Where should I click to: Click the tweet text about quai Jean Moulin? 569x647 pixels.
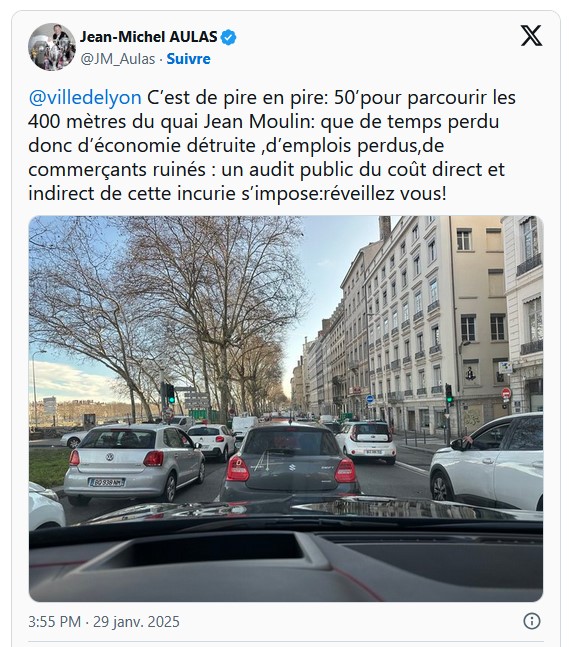pyautogui.click(x=272, y=145)
